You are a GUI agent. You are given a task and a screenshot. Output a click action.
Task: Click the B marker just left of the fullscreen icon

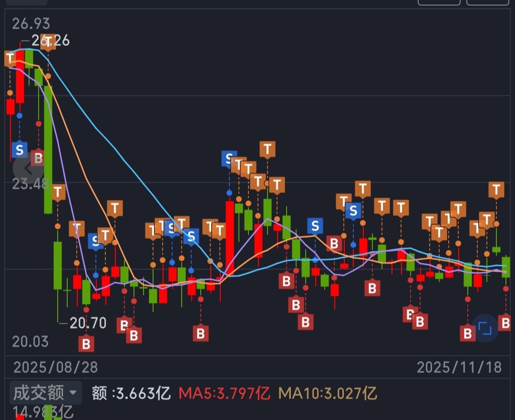tap(467, 333)
